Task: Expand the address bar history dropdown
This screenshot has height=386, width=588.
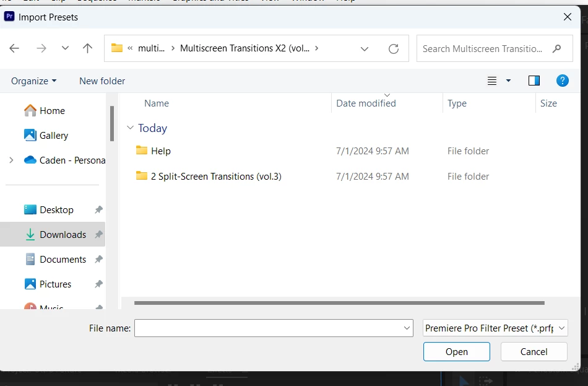Action: pos(364,48)
